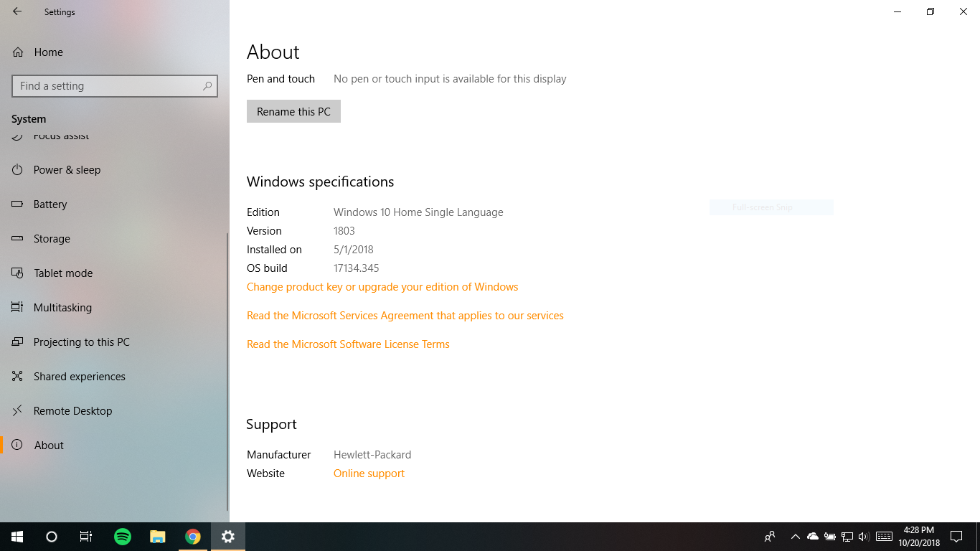The image size is (980, 551).
Task: Click the Rename this PC button
Action: tap(293, 111)
